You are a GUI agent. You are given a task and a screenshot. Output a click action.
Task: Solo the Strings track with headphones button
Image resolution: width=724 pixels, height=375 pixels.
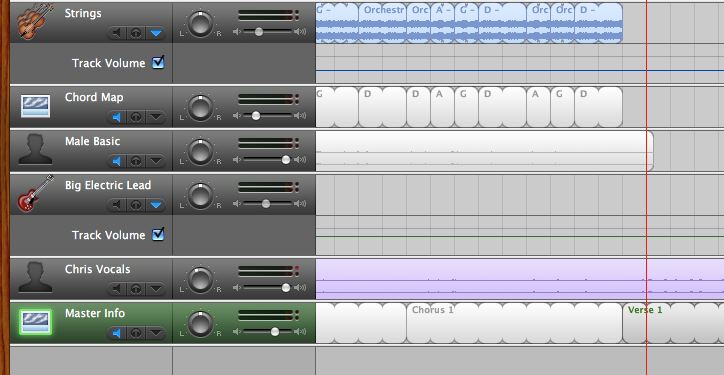(x=136, y=33)
